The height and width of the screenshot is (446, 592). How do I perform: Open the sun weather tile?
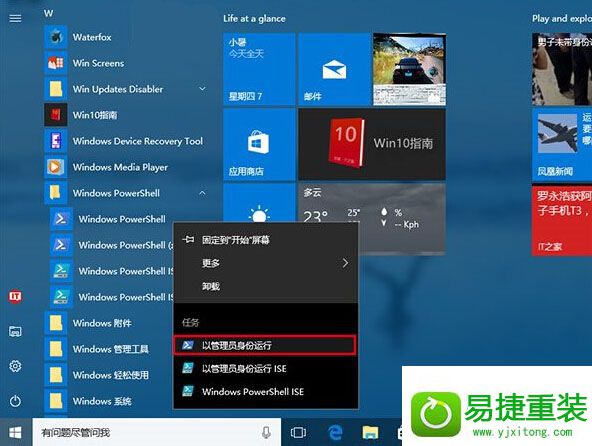click(259, 204)
